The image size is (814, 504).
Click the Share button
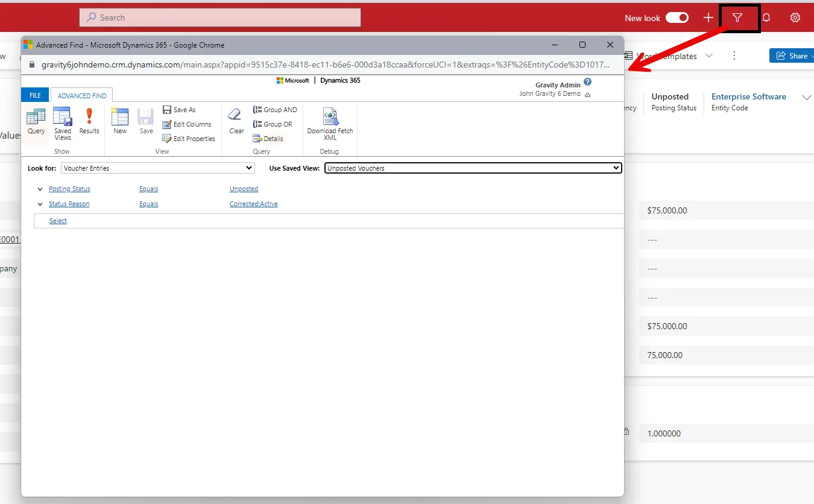click(x=792, y=55)
